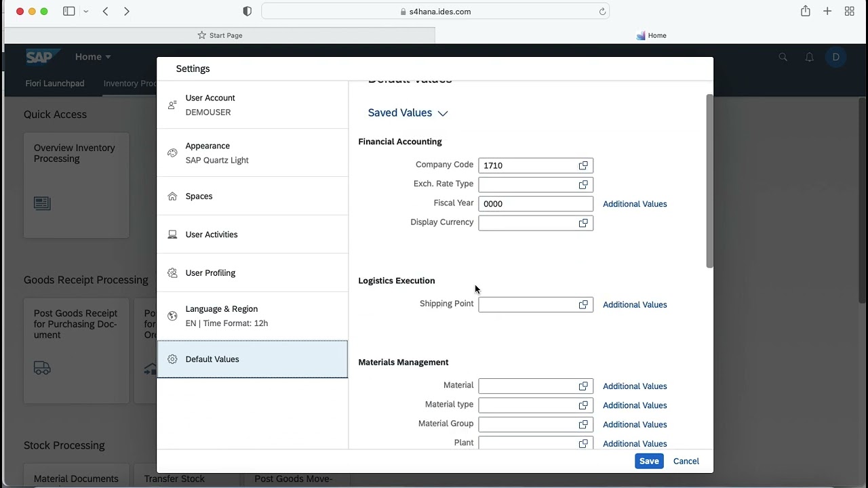
Task: Open Additional Values for Shipping Point
Action: (635, 305)
